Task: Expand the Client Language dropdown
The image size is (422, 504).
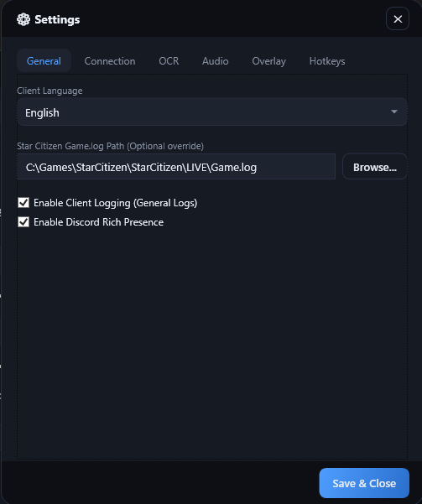Action: point(212,112)
